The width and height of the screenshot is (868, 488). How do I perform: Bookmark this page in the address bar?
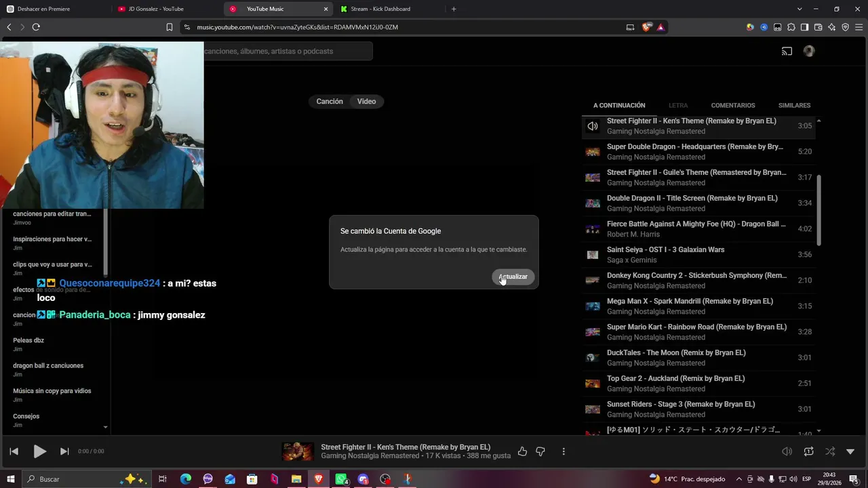click(x=170, y=27)
